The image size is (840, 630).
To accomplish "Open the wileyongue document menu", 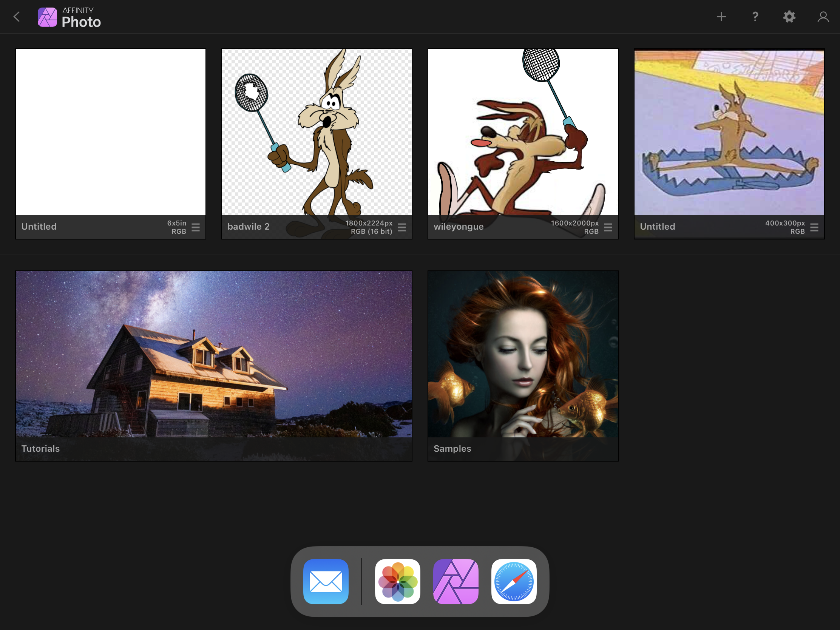I will click(608, 227).
